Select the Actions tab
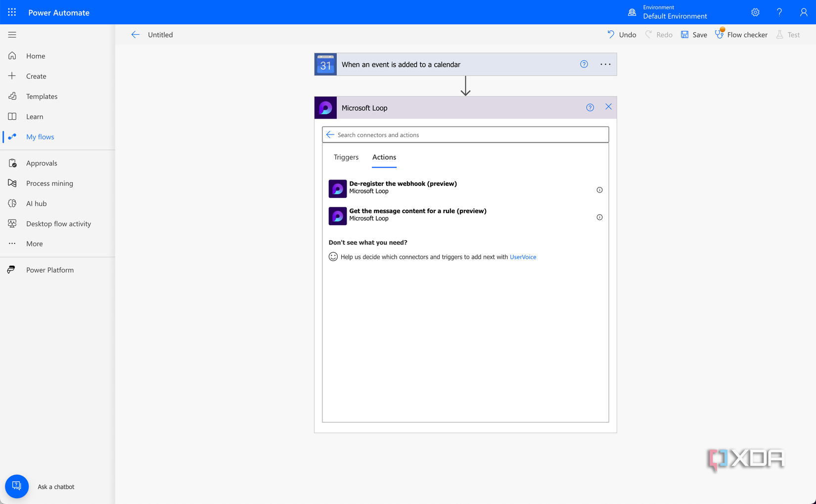816x504 pixels. [x=384, y=157]
